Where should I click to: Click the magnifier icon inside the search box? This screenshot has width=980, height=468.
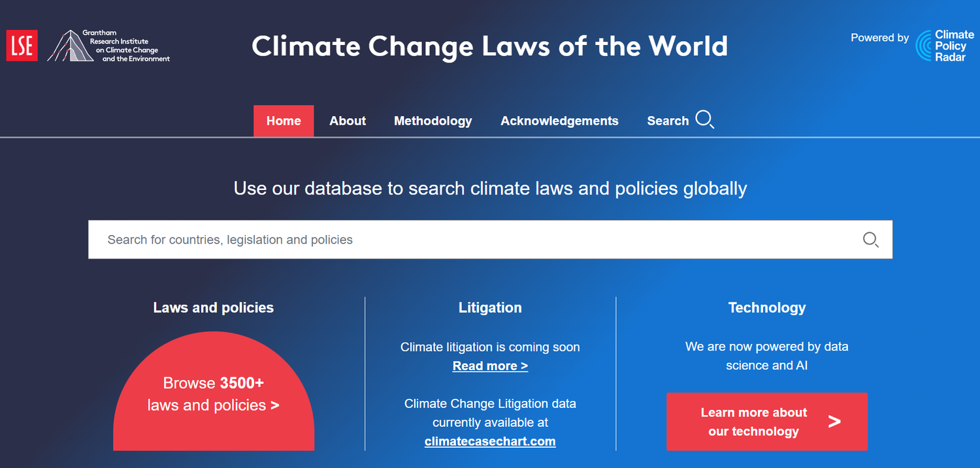[871, 240]
